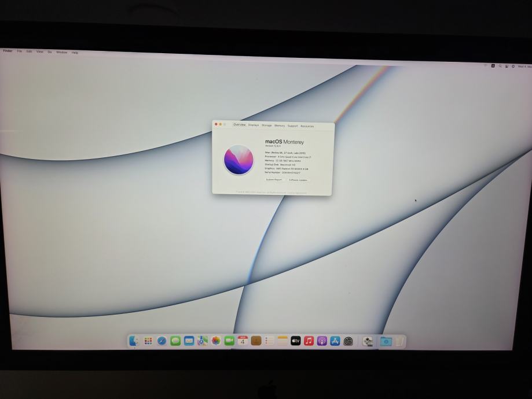Switch to the Resources tab
This screenshot has height=399, width=532.
(307, 126)
